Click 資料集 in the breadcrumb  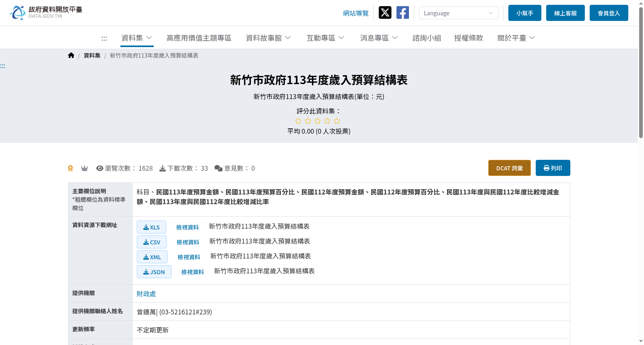coord(92,56)
